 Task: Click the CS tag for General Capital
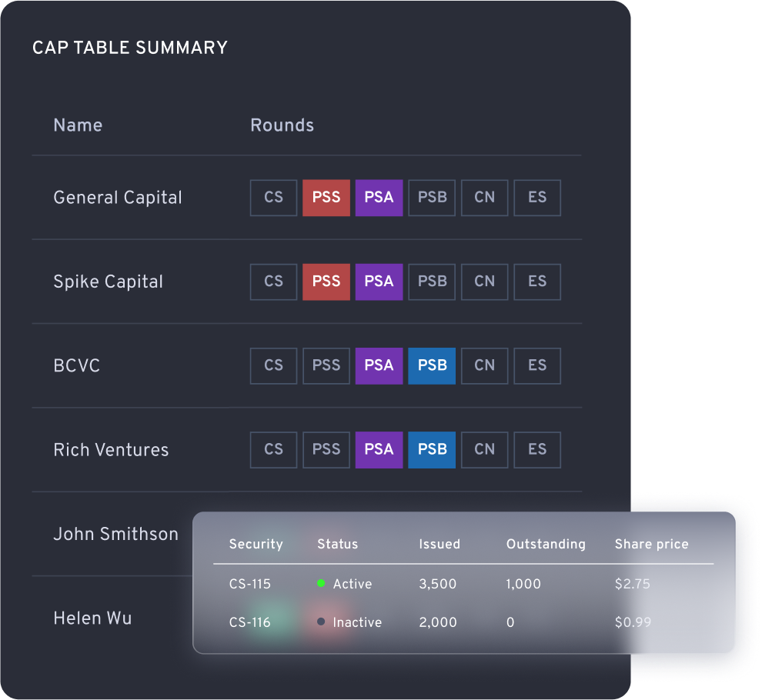[x=273, y=198]
